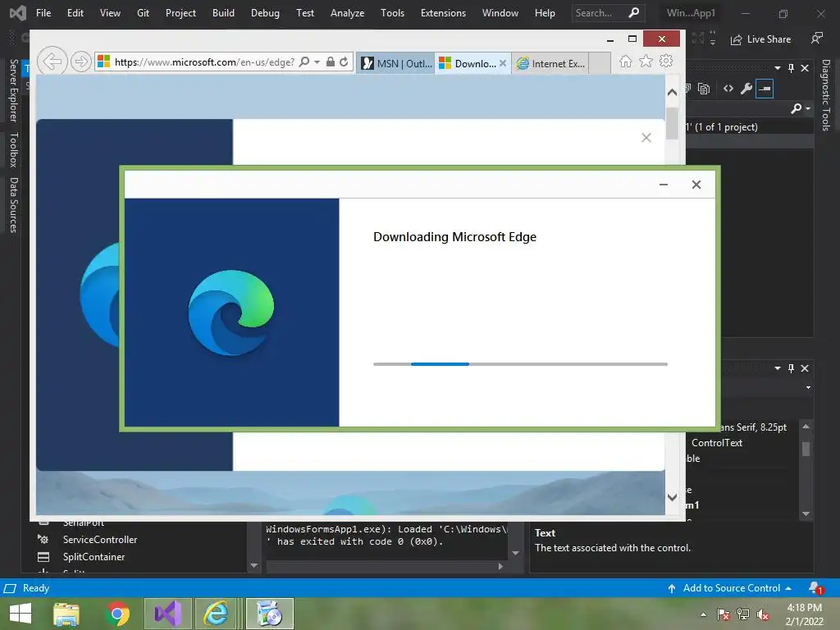Image resolution: width=840 pixels, height=630 pixels.
Task: Click the Live Share button in Visual Studio
Action: [x=760, y=39]
